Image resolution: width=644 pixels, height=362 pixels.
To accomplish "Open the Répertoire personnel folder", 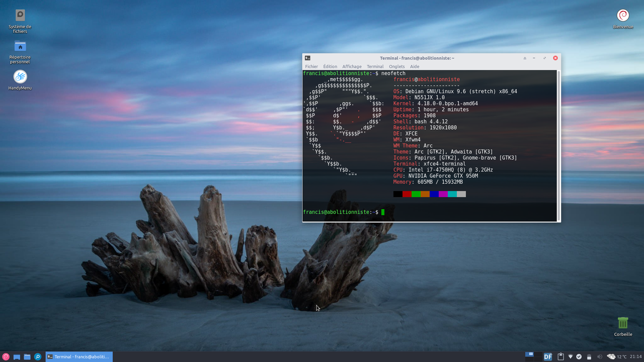I will (20, 46).
